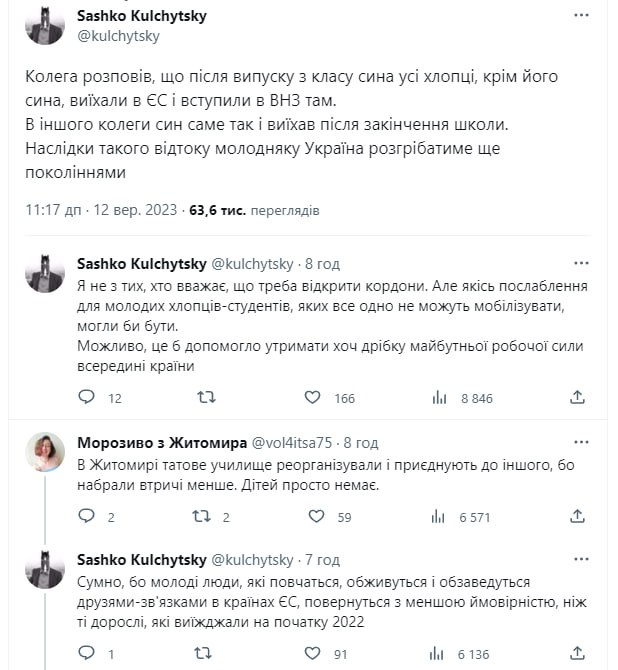
Task: Open the 63,6 тис. переглядів view count
Action: click(x=254, y=210)
